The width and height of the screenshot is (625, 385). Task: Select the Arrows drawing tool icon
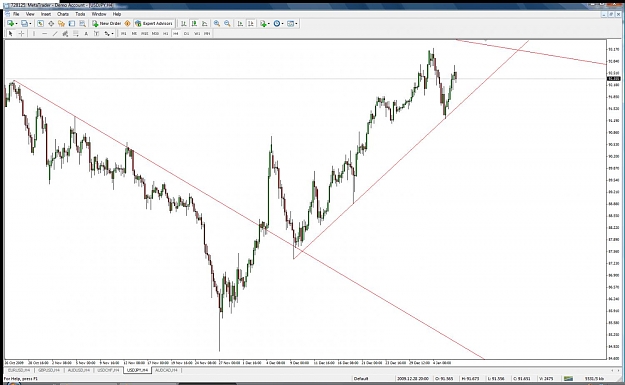click(x=107, y=33)
